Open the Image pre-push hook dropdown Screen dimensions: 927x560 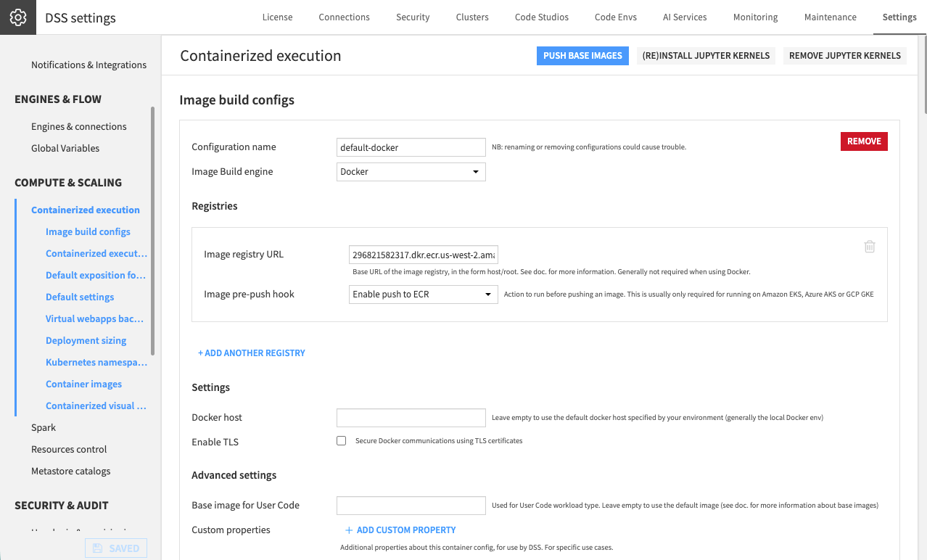click(424, 295)
